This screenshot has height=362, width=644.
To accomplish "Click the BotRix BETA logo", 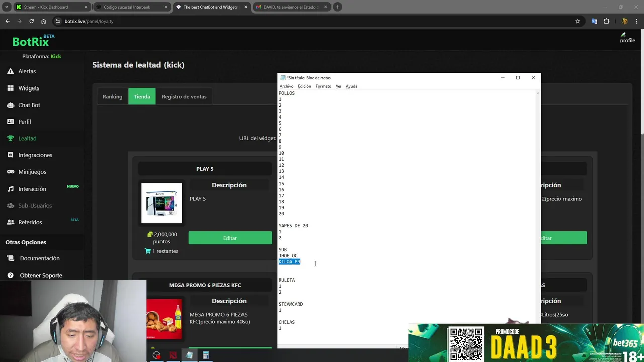I will tap(34, 41).
